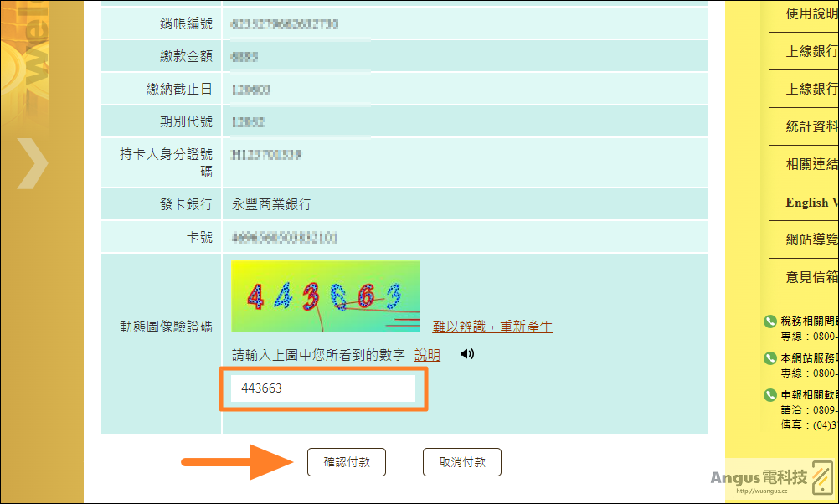
Task: Open the second 上線銀行 sidebar item
Action: coord(811,89)
